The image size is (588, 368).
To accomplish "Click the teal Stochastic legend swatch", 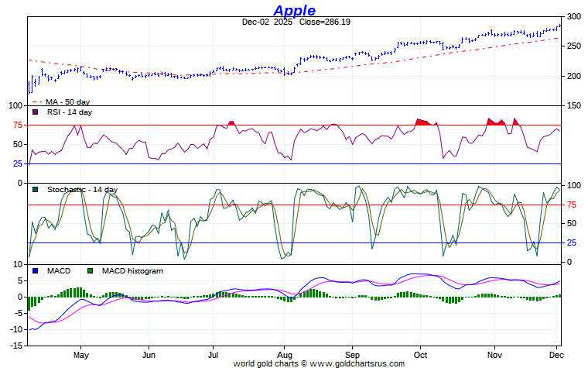I will (x=36, y=190).
